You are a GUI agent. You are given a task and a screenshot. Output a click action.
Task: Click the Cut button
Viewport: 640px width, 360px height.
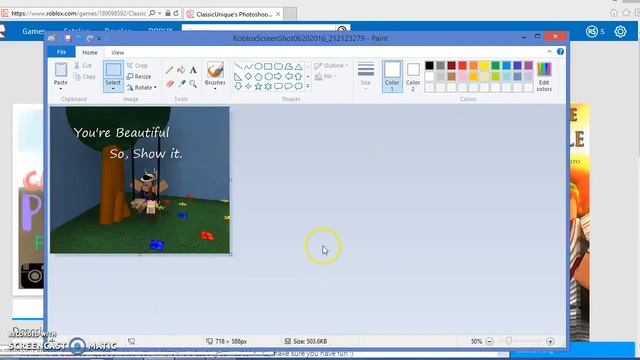pyautogui.click(x=83, y=65)
